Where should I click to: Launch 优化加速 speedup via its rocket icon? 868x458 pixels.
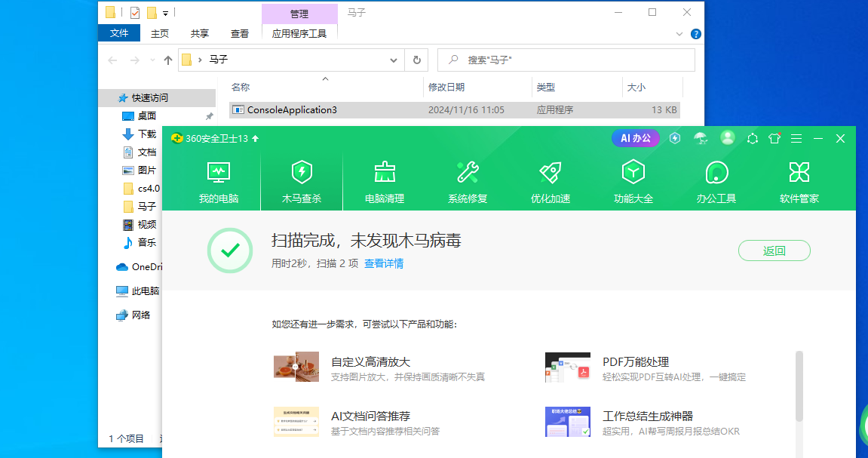click(x=550, y=172)
